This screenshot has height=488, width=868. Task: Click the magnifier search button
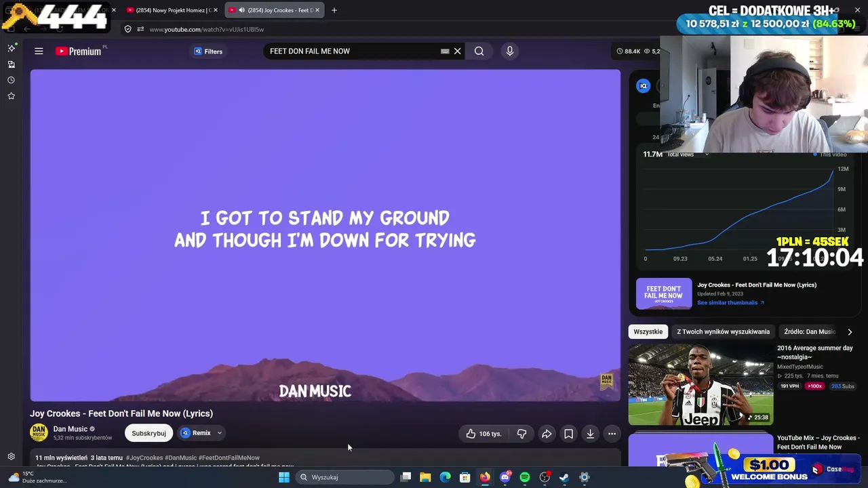(x=479, y=51)
